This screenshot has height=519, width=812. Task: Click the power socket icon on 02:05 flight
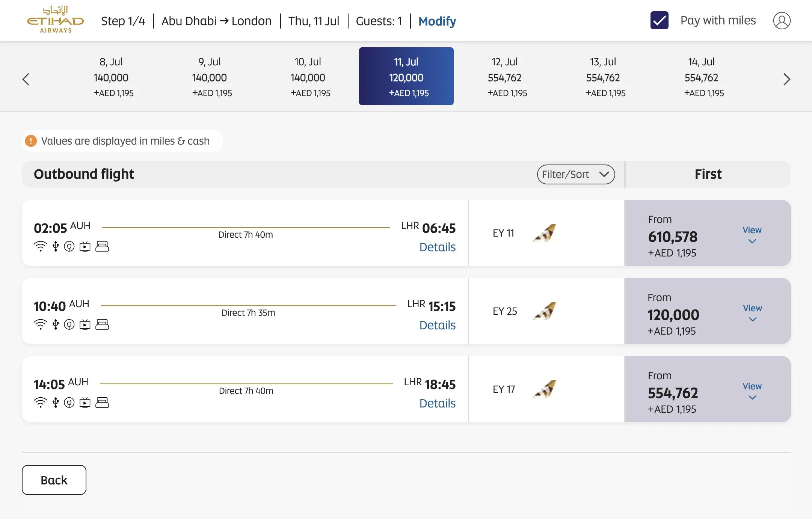tap(69, 246)
